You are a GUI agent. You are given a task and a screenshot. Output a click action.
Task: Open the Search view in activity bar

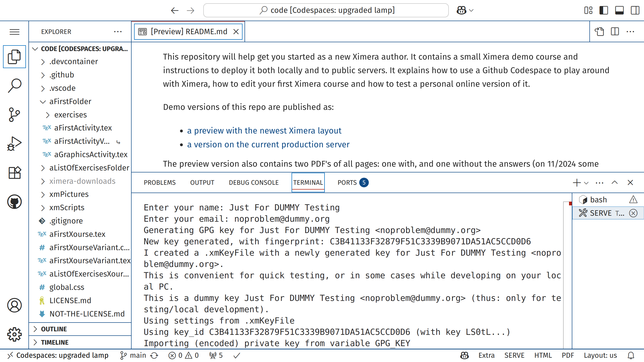pos(14,85)
